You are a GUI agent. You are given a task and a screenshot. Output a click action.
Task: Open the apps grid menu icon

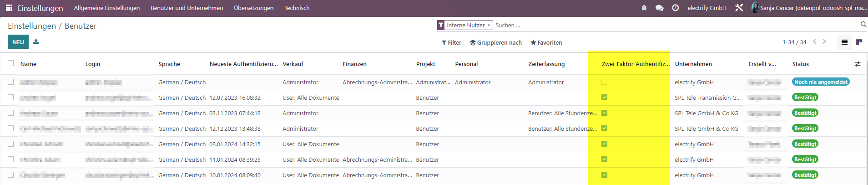9,8
